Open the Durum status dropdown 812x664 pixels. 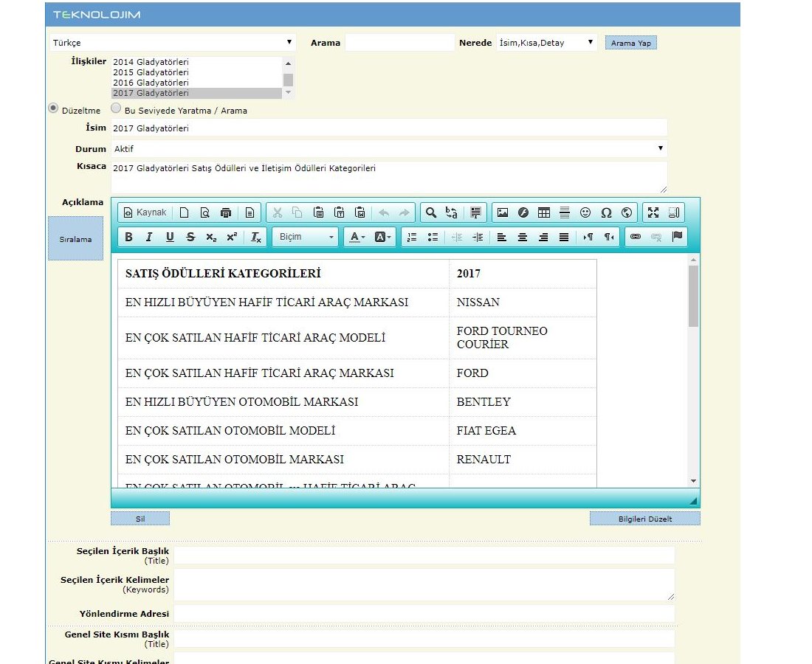point(389,149)
